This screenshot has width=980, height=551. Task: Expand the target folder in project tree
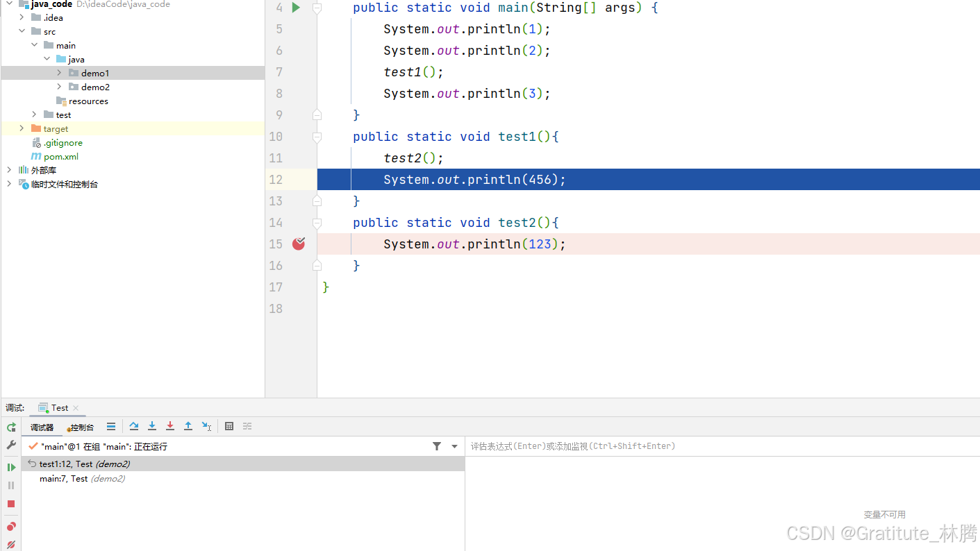[22, 128]
